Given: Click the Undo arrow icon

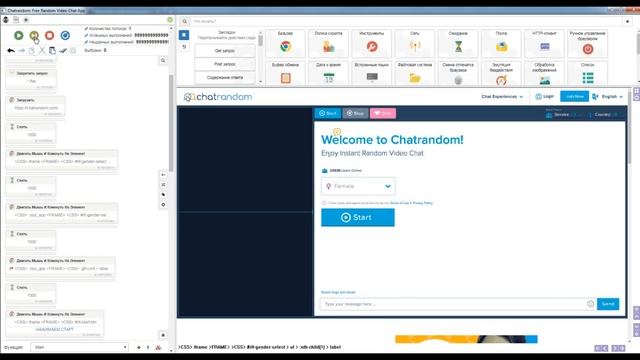Looking at the screenshot, I should coord(11,51).
